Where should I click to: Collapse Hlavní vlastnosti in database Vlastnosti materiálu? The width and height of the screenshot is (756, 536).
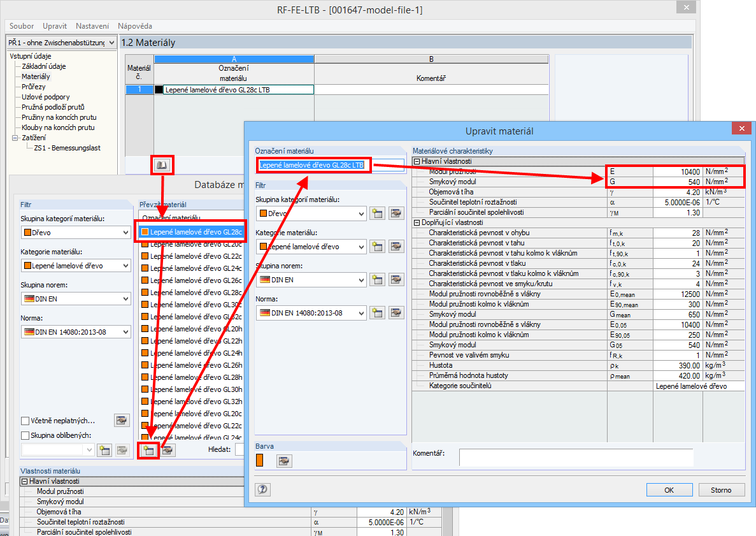25,481
